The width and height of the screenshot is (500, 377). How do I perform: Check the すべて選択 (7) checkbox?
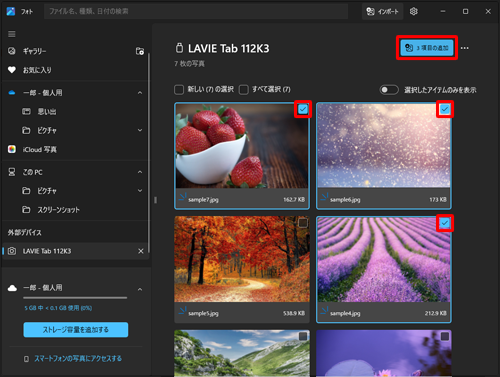click(244, 90)
